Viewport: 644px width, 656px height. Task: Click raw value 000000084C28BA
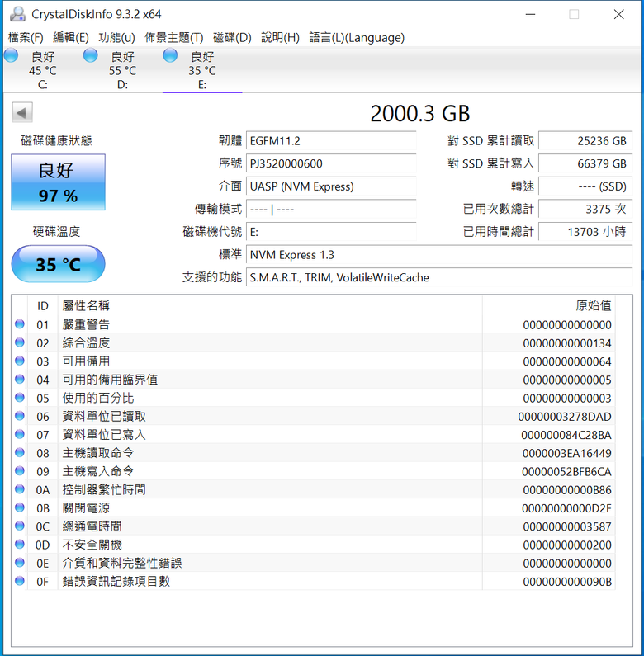566,435
